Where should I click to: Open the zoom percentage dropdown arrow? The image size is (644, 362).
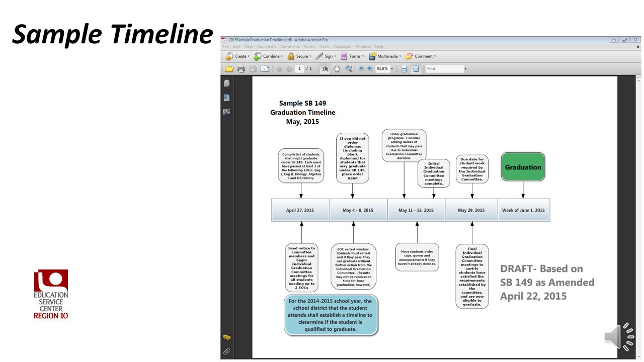click(391, 69)
